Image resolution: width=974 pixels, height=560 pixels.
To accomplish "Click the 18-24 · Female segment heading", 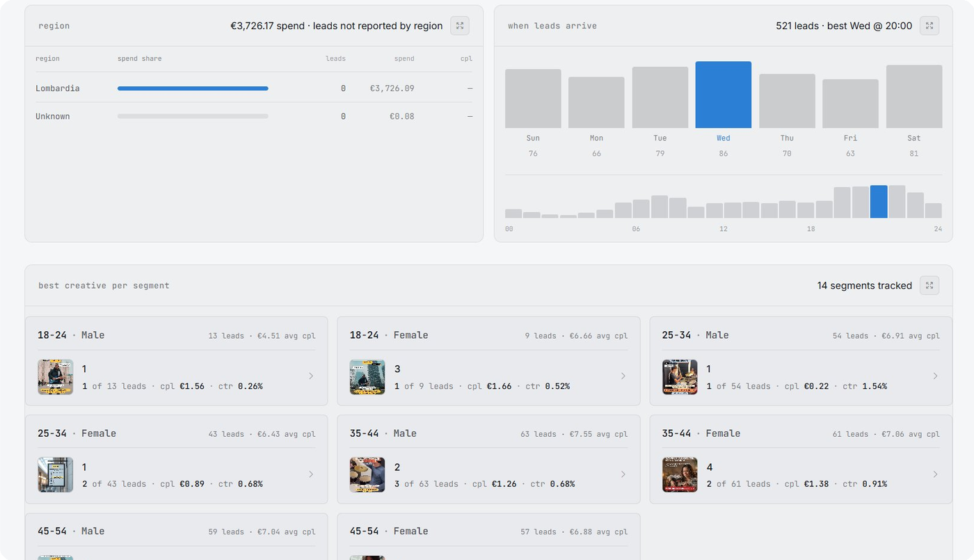I will pyautogui.click(x=389, y=335).
